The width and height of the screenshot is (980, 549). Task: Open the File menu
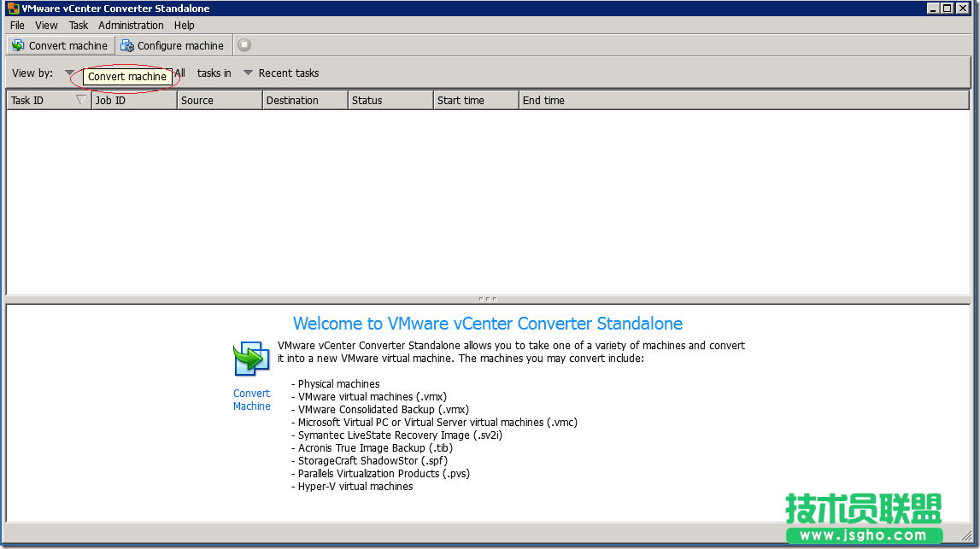tap(16, 25)
